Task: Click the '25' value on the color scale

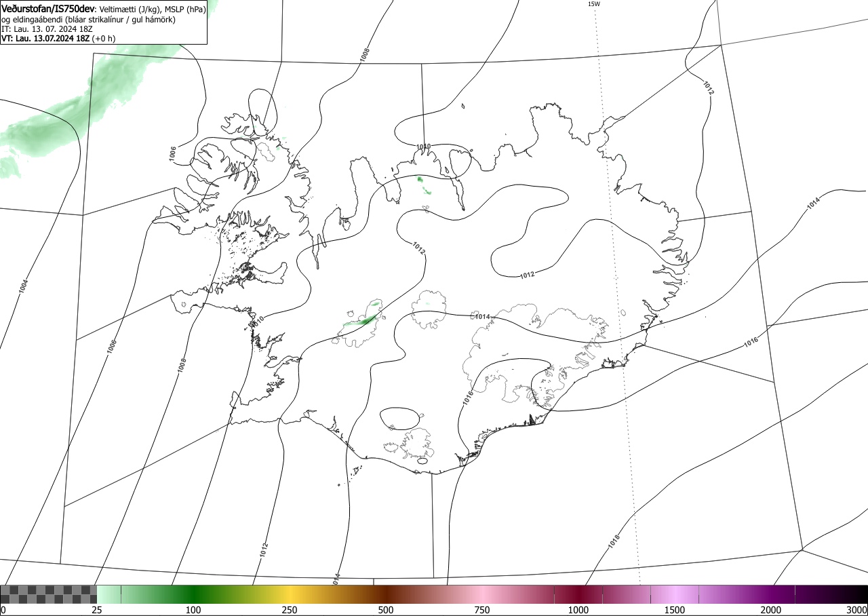Action: coord(97,610)
